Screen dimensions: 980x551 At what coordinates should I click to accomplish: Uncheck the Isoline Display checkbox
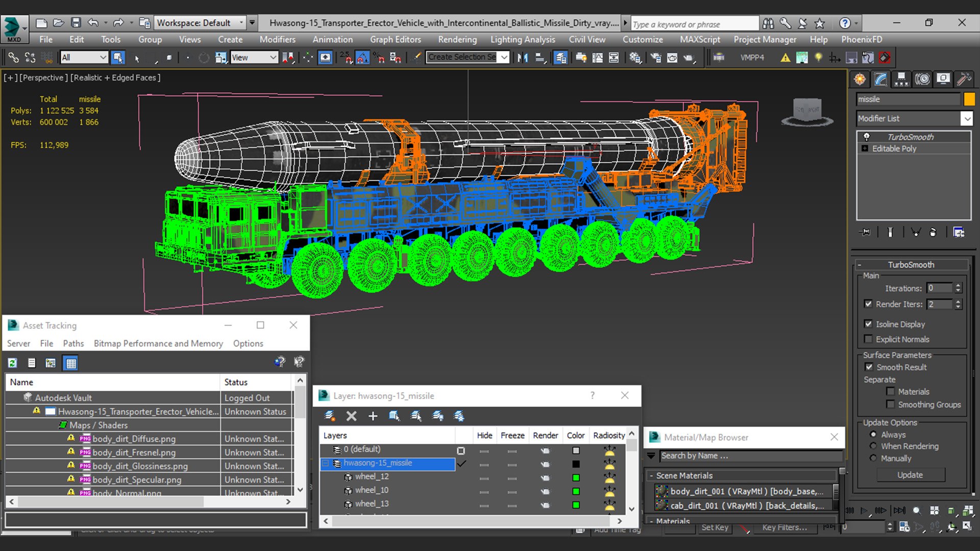(868, 324)
